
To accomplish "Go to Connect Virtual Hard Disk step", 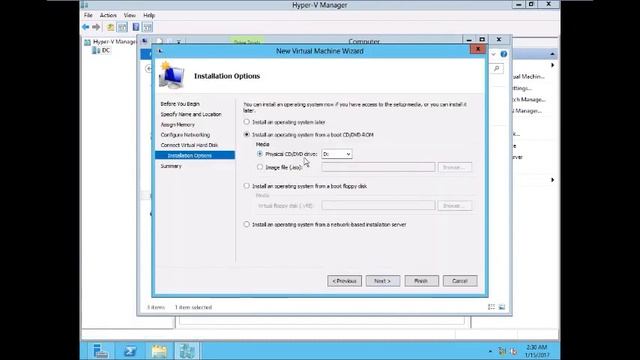I will tap(189, 145).
